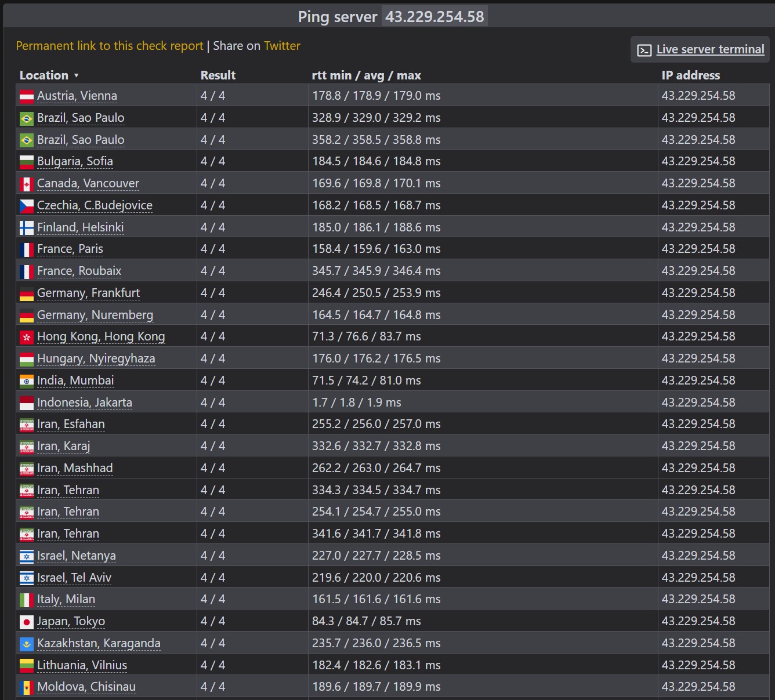
Task: Click the flag next to Israel, Netanya
Action: click(x=27, y=556)
